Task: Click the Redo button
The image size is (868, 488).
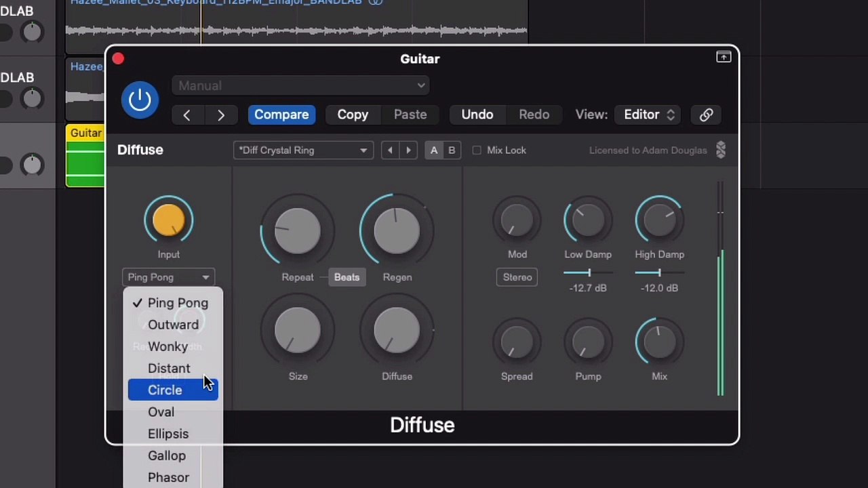Action: (x=534, y=115)
